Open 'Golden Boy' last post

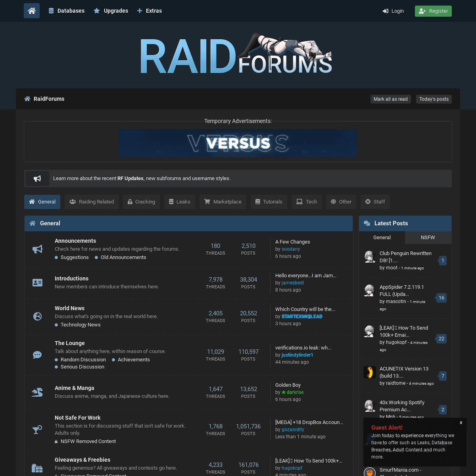pos(288,385)
